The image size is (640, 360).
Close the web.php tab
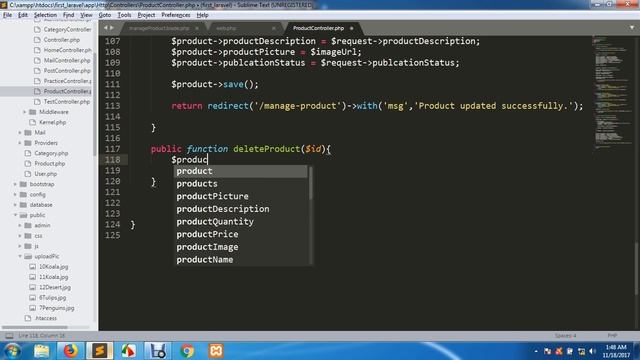click(273, 28)
